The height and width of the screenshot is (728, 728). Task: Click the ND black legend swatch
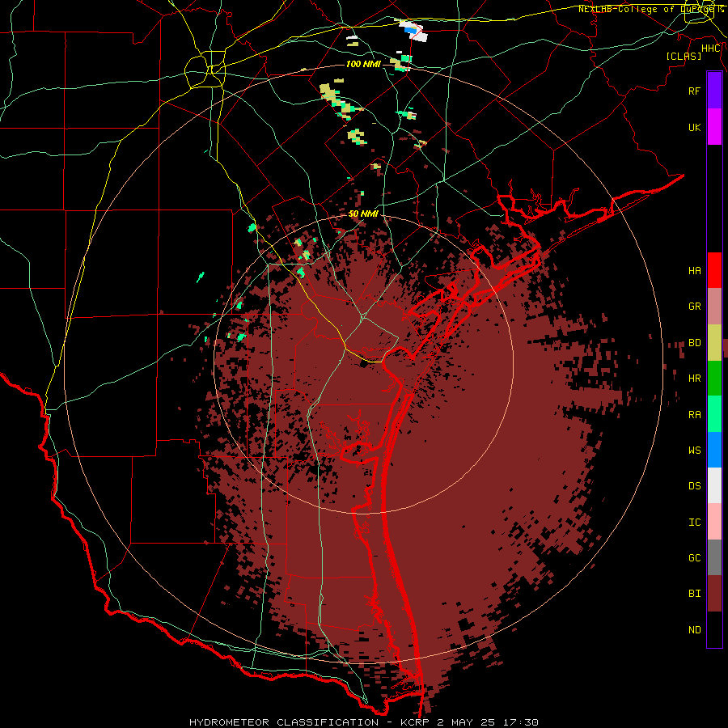pyautogui.click(x=714, y=629)
